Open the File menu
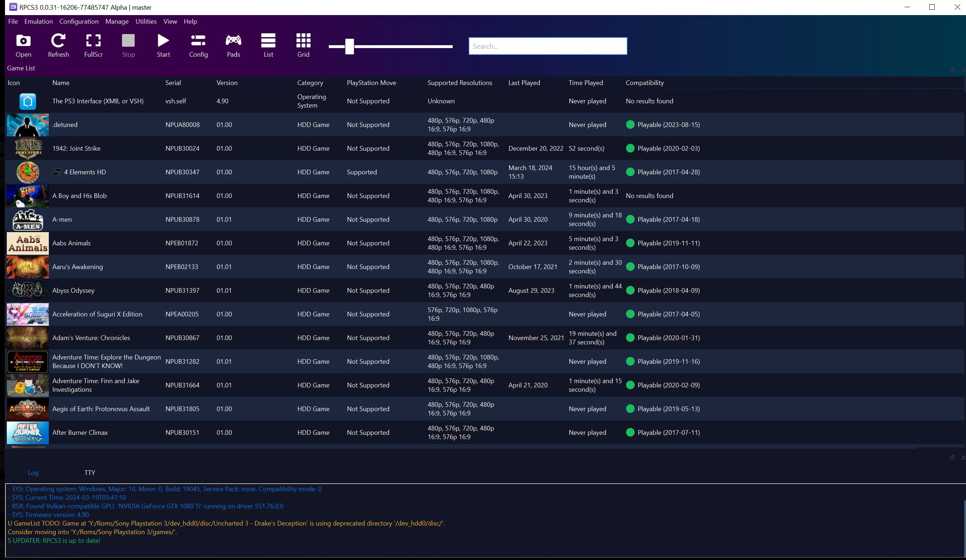This screenshot has width=966, height=560. click(13, 22)
